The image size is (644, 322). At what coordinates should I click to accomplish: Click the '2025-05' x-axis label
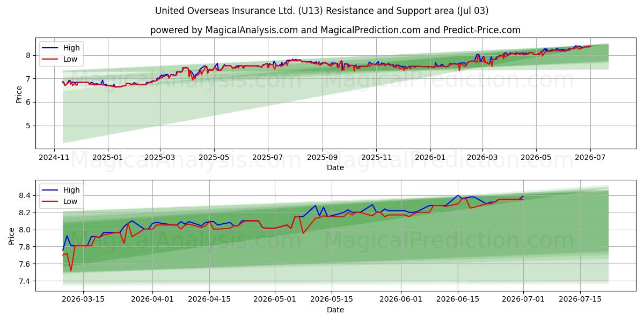tap(214, 158)
